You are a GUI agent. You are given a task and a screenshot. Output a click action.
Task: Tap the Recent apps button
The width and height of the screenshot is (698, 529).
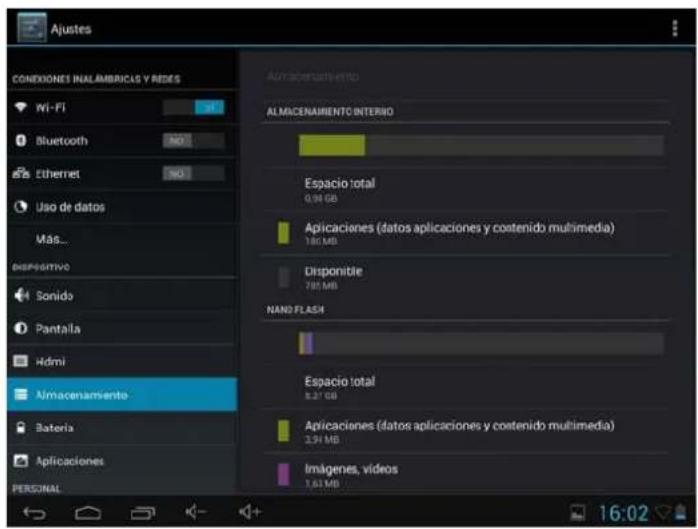pos(142,513)
